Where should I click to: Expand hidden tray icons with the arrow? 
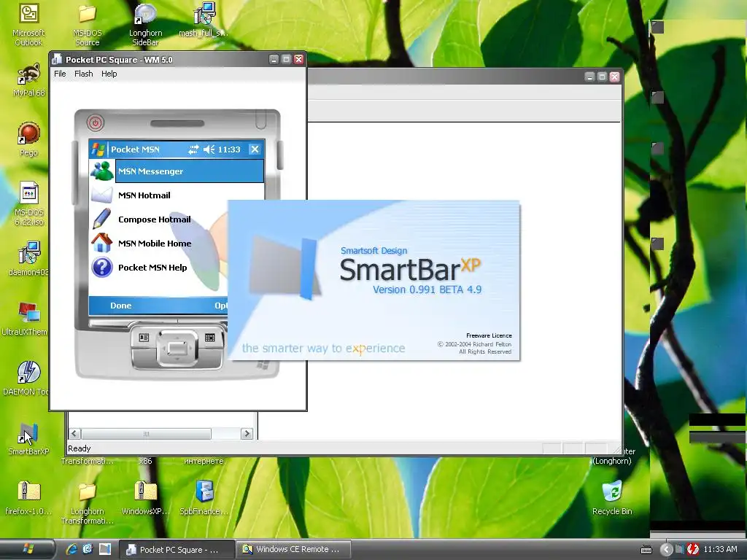click(x=666, y=550)
